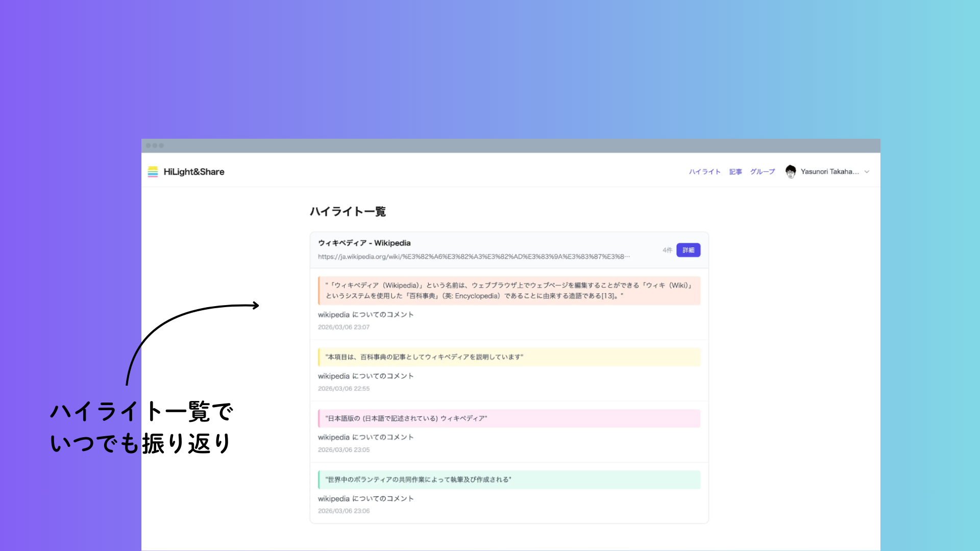
Task: Expand the user menu chevron
Action: click(x=867, y=172)
